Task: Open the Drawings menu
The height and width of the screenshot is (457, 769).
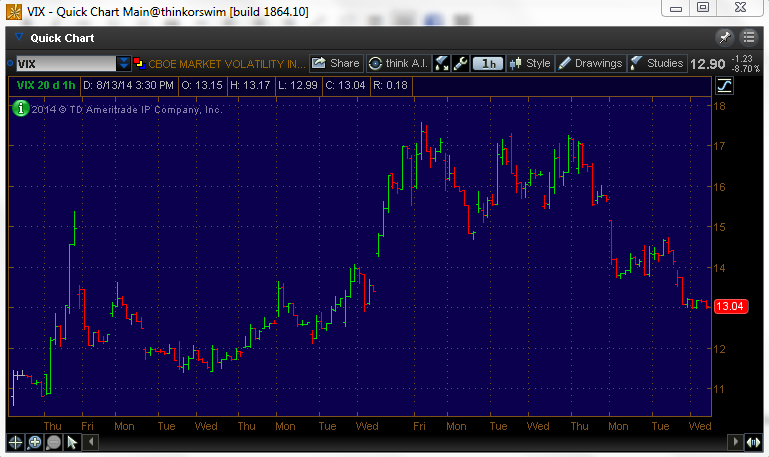Action: click(590, 63)
